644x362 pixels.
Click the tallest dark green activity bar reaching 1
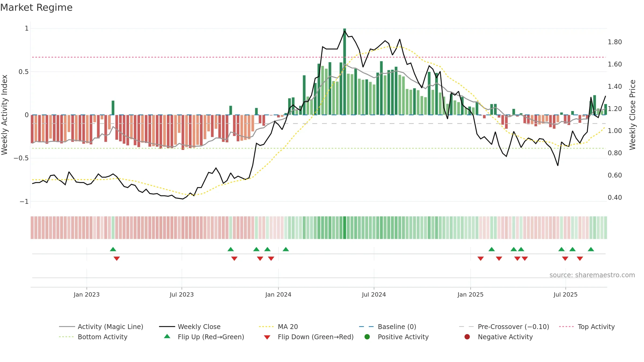point(345,72)
